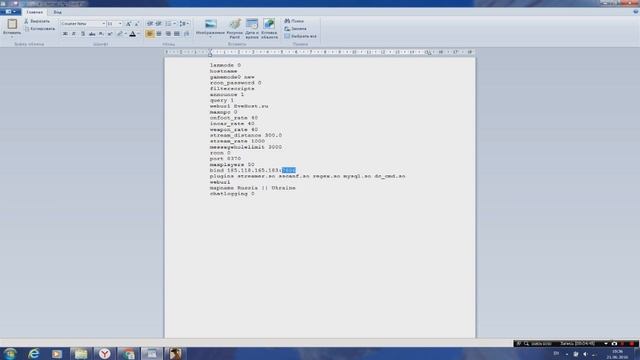
Task: Open the Home (Главная) ribbon tab
Action: click(x=35, y=12)
